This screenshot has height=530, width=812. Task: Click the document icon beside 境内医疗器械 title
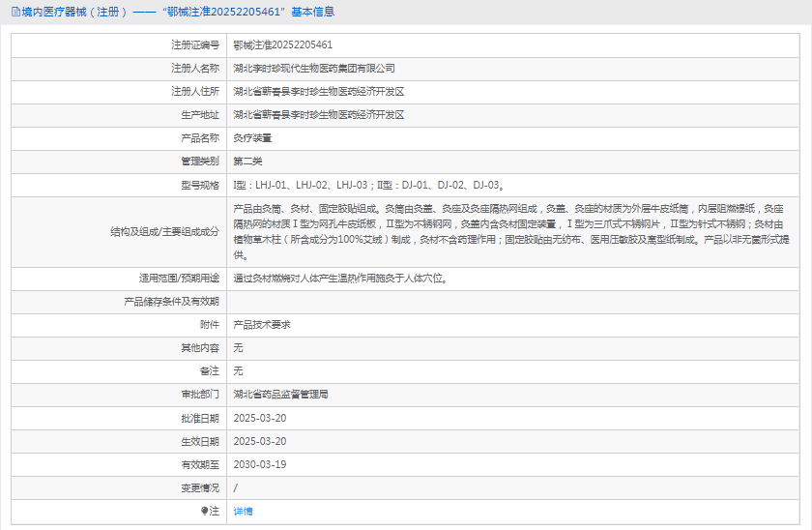pos(15,12)
